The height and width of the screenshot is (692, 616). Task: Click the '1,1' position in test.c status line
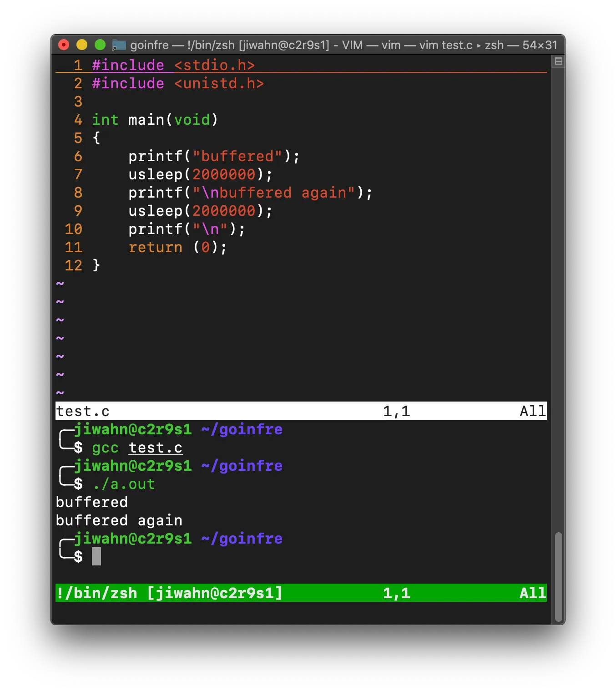tap(396, 411)
